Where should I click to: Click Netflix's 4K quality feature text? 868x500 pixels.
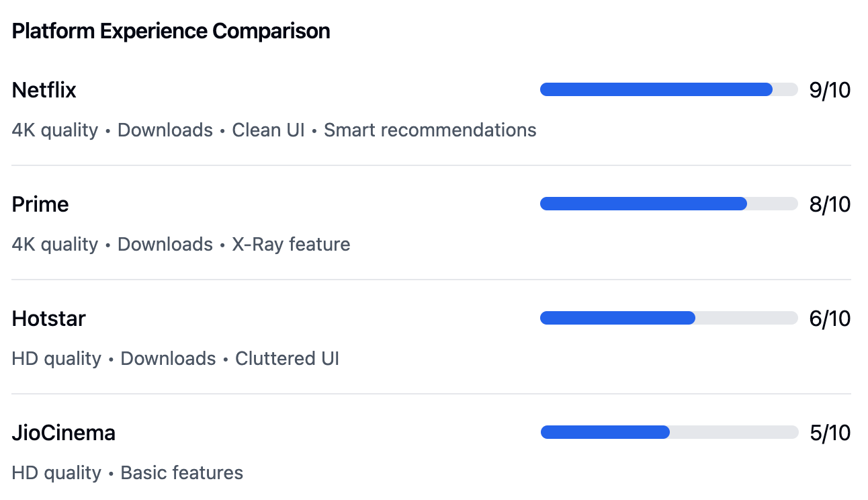coord(55,130)
